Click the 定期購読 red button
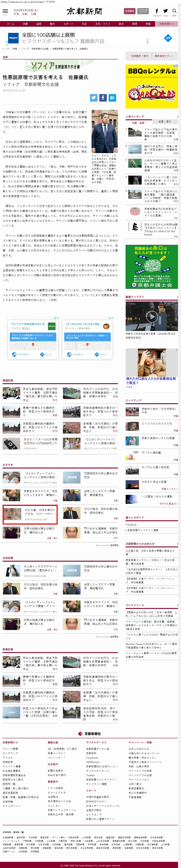Viewport: 181px width, 868px height. tap(130, 11)
